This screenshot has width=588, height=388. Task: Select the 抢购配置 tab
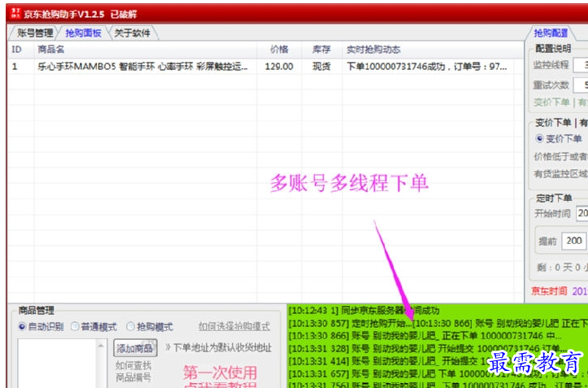click(x=551, y=33)
